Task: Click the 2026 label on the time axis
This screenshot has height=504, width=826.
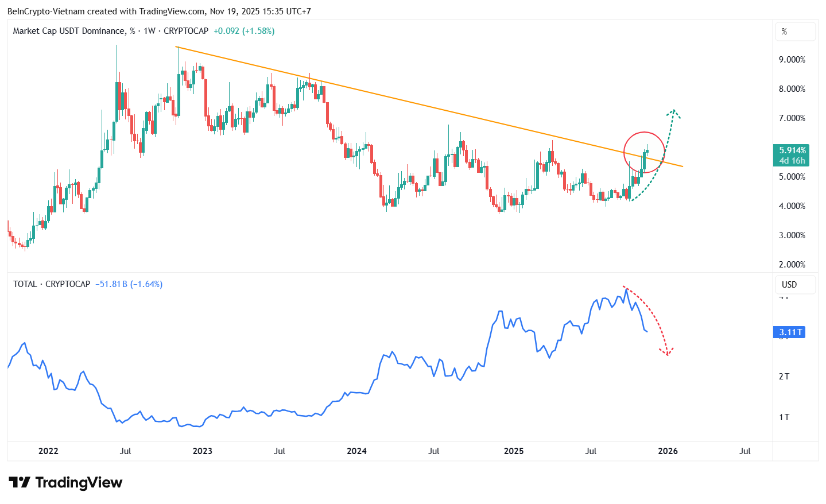Action: point(668,451)
